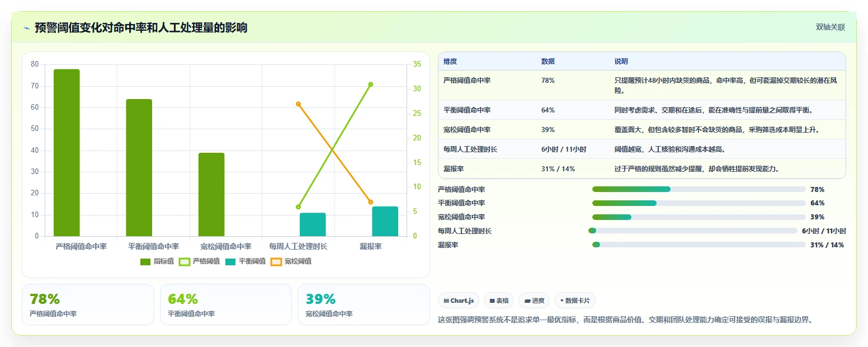Click the lightning icon beside the title
This screenshot has height=347, width=868.
pyautogui.click(x=26, y=28)
